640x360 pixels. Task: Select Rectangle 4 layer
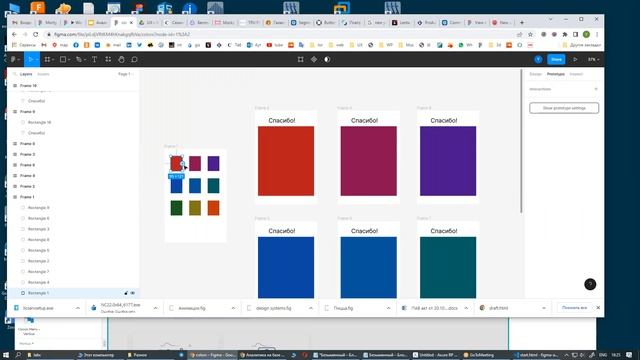pyautogui.click(x=38, y=282)
